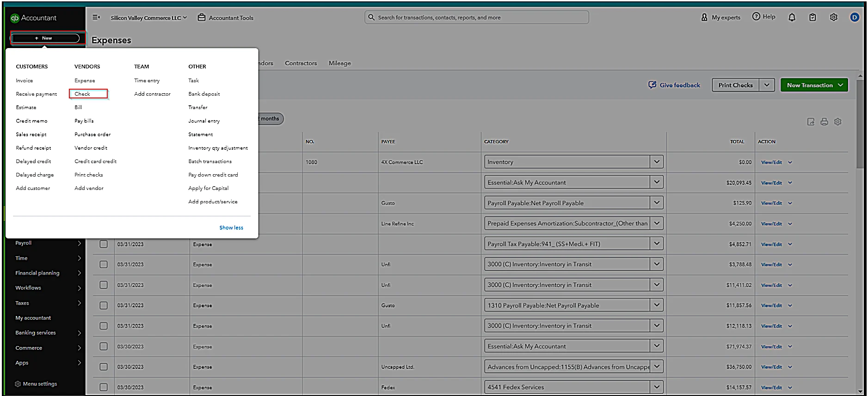868x396 pixels.
Task: Open View/Edit for 4X Commerce LLC row
Action: (x=771, y=163)
